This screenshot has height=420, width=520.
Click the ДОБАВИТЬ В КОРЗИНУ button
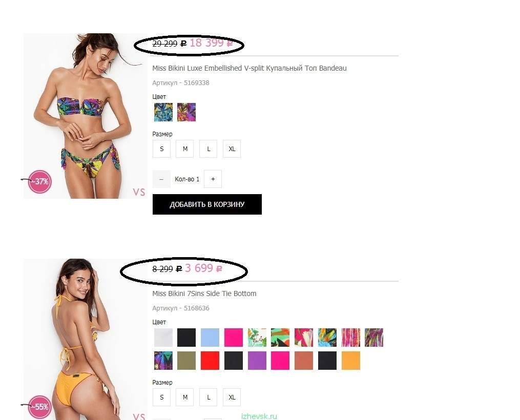[207, 204]
